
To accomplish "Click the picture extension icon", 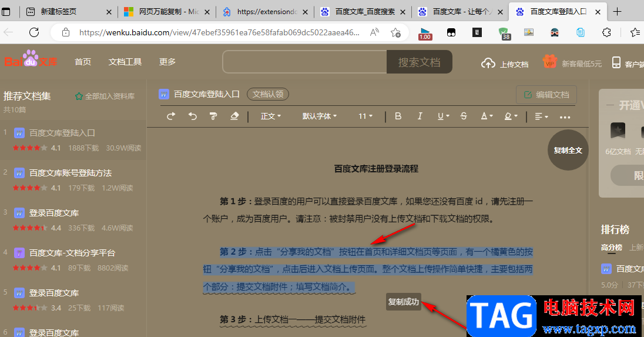I will 529,32.
